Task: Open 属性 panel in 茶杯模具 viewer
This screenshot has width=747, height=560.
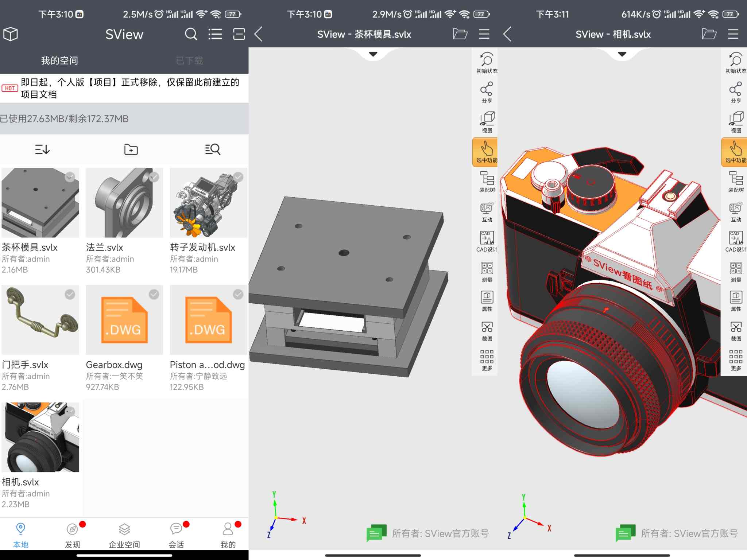Action: point(487,301)
